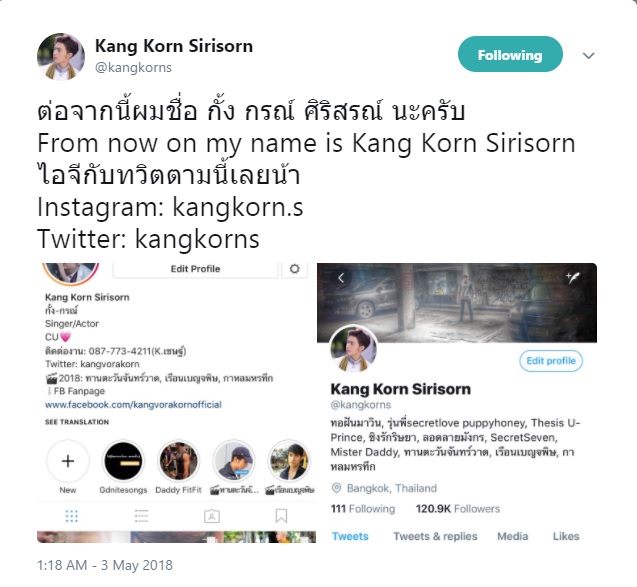The width and height of the screenshot is (637, 587).
Task: Select the Instagram grid view icon
Action: (x=72, y=516)
